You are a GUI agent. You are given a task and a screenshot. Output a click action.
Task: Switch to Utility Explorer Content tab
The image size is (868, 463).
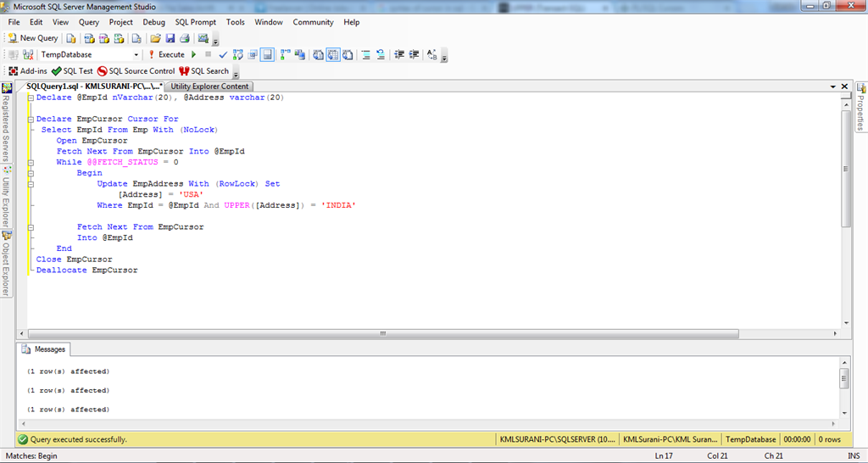[209, 86]
